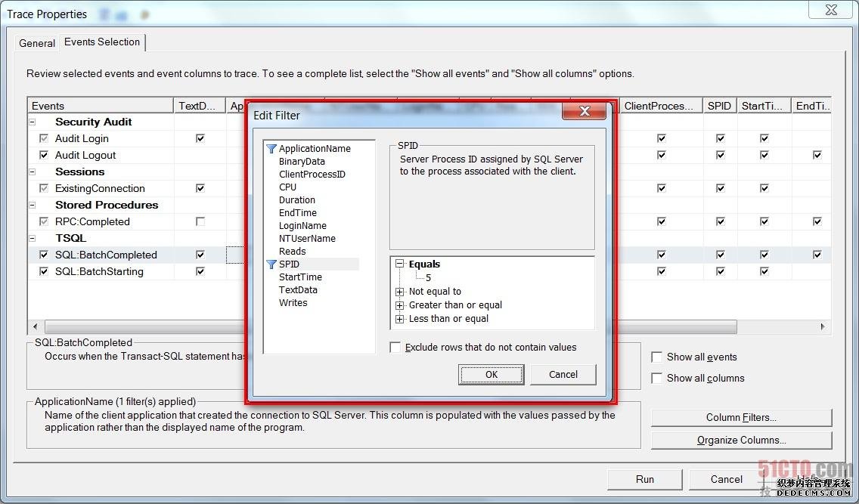Click the funnel icon next to SPID
The width and height of the screenshot is (859, 504).
click(x=271, y=264)
